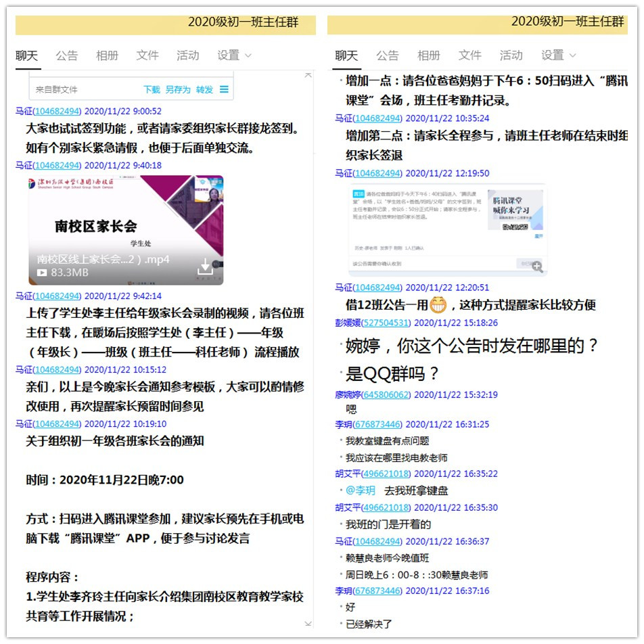Click 马征 sender link at 12:20:51
This screenshot has height=644, width=644.
pos(369,287)
